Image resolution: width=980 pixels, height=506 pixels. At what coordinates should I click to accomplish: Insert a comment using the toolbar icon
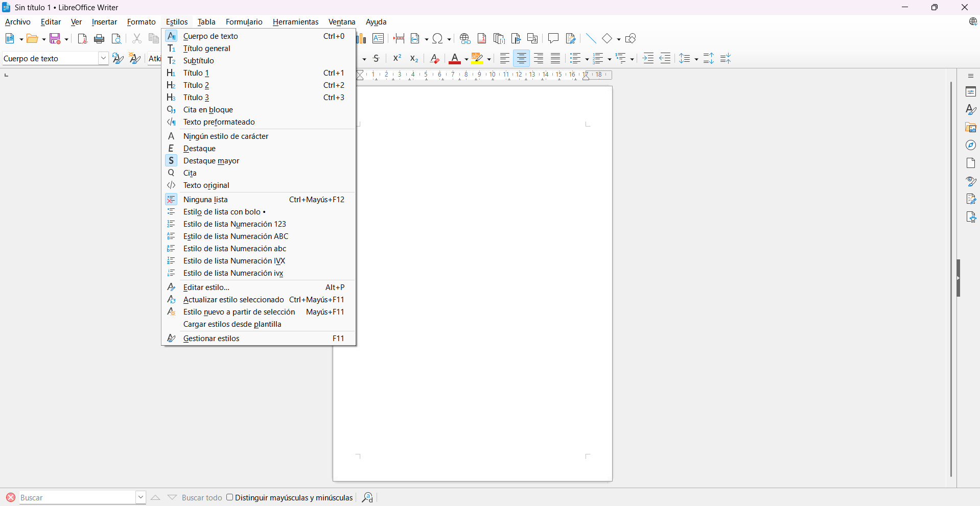553,38
